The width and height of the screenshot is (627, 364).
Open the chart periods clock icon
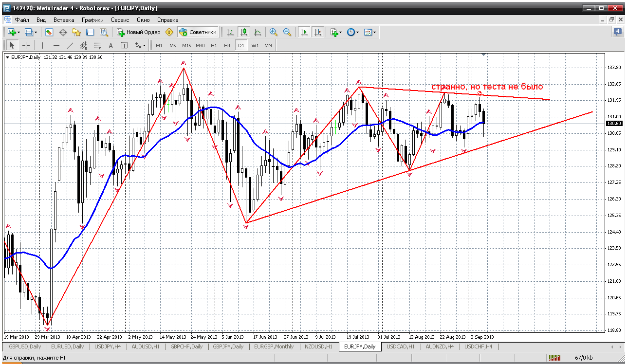click(x=351, y=32)
